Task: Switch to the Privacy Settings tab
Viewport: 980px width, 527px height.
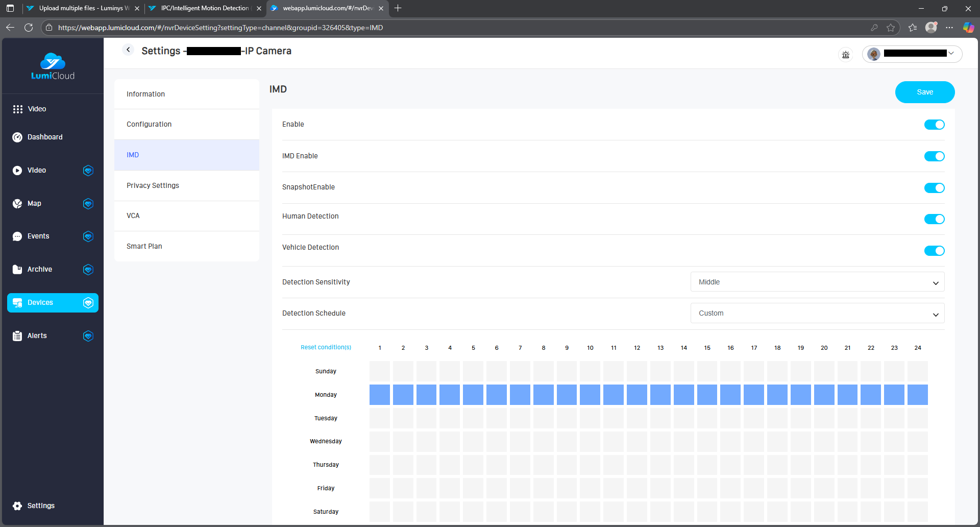Action: pyautogui.click(x=153, y=185)
